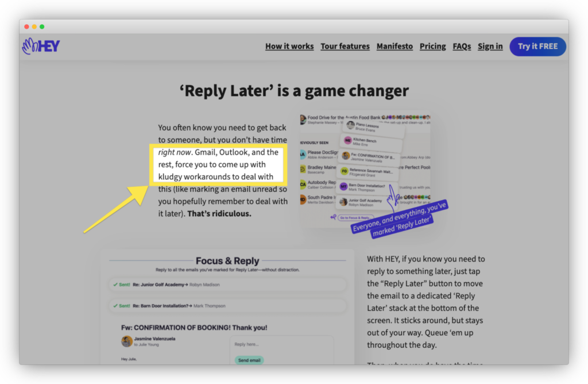
Task: Go to the Manifesto page
Action: point(394,47)
